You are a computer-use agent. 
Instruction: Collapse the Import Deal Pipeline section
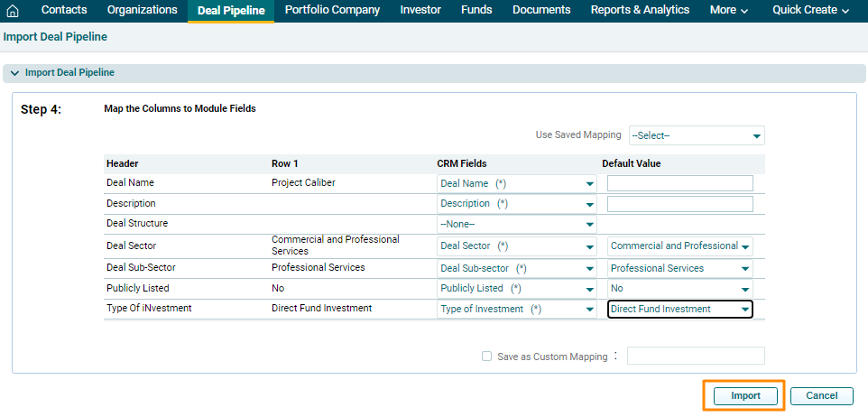(14, 73)
